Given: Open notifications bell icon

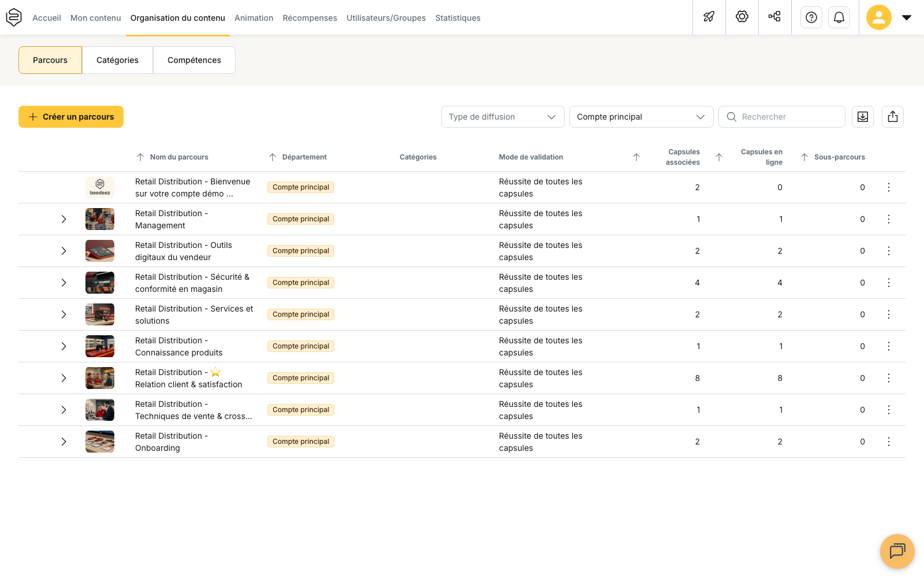Looking at the screenshot, I should 839,17.
